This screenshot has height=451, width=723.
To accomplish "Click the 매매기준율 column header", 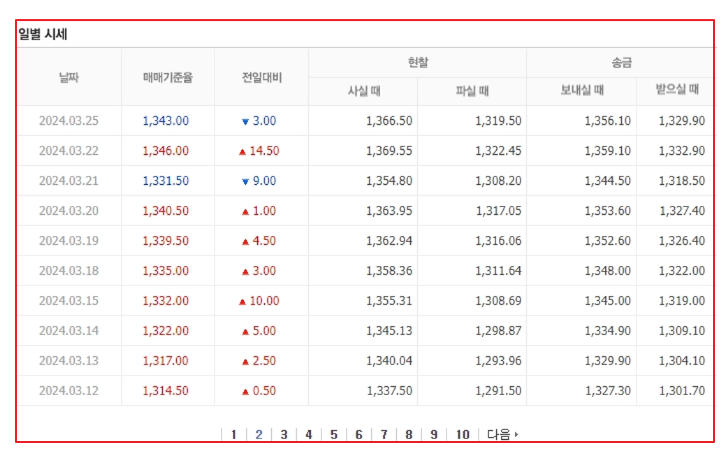I will pyautogui.click(x=168, y=77).
